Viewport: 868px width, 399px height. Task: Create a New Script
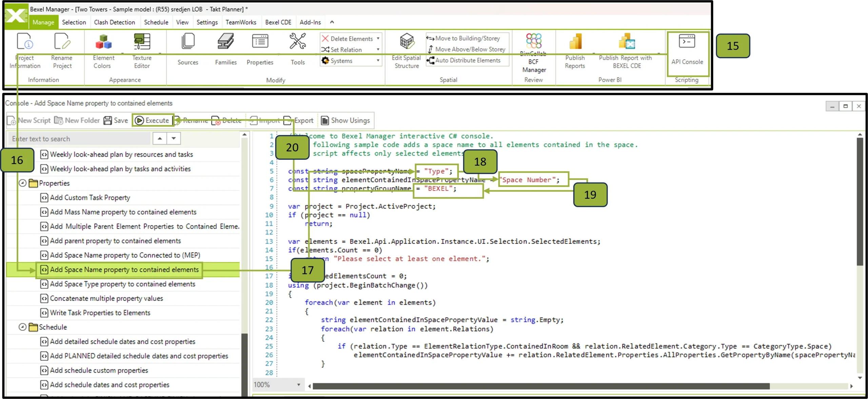tap(29, 120)
